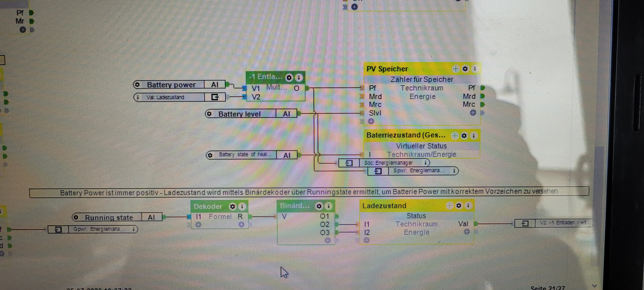Click the Val: Ladezustand memory reference
The height and width of the screenshot is (290, 644).
click(165, 97)
